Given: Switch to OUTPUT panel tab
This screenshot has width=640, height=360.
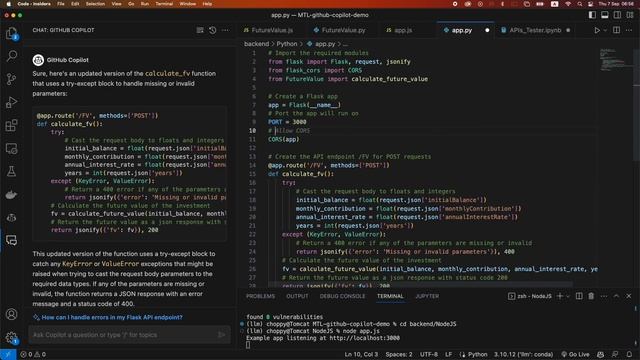Looking at the screenshot, I should 297,296.
